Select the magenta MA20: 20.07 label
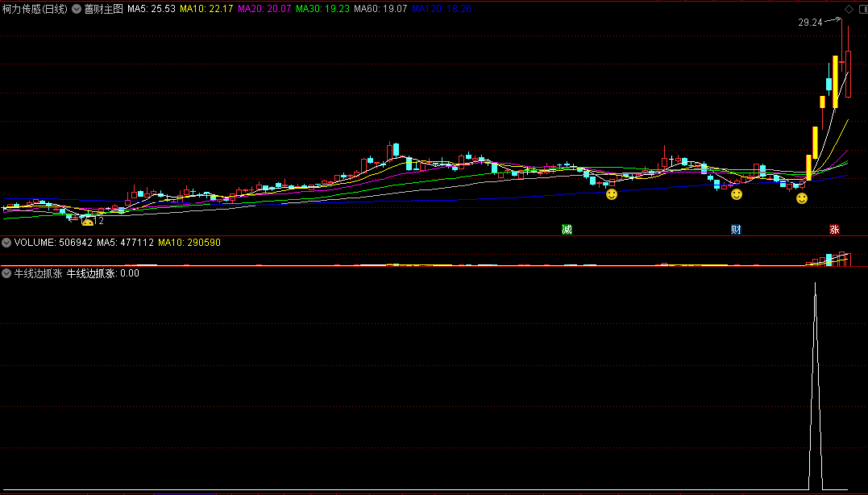Viewport: 868px width, 495px height. coord(264,9)
